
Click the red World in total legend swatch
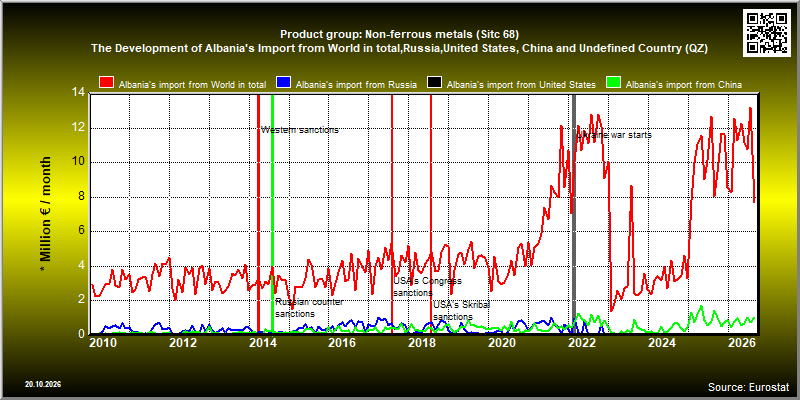(x=107, y=84)
